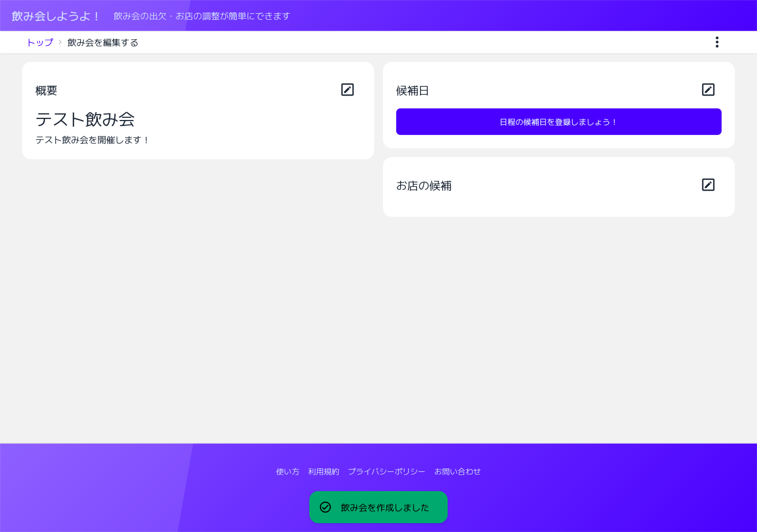Open the お問い合わせ footer link
Screen dimensions: 757x532
(x=458, y=472)
